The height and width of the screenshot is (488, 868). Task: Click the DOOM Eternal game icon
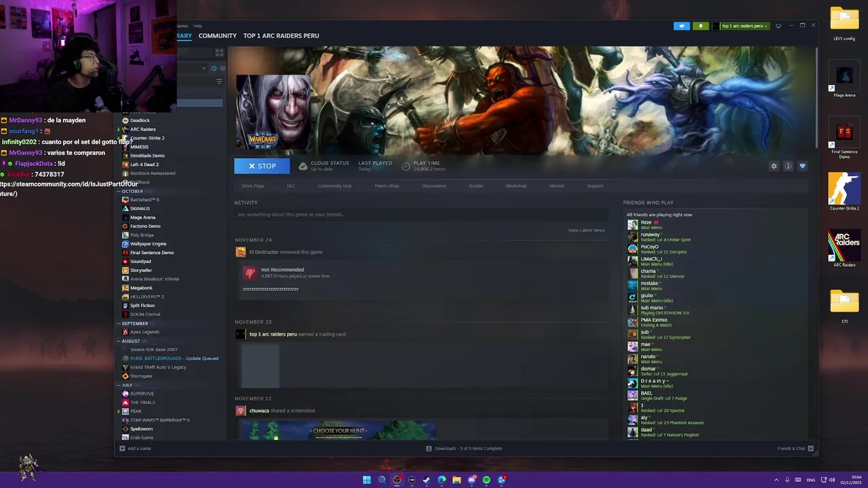125,314
